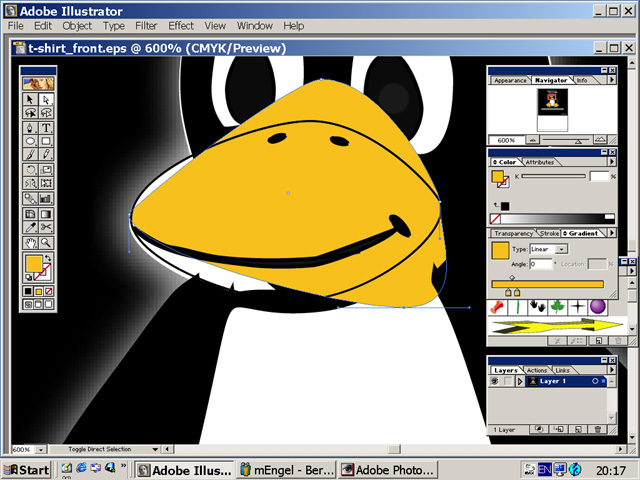Select the Column Graph tool
Viewport: 640px width, 480px height.
coord(46,199)
